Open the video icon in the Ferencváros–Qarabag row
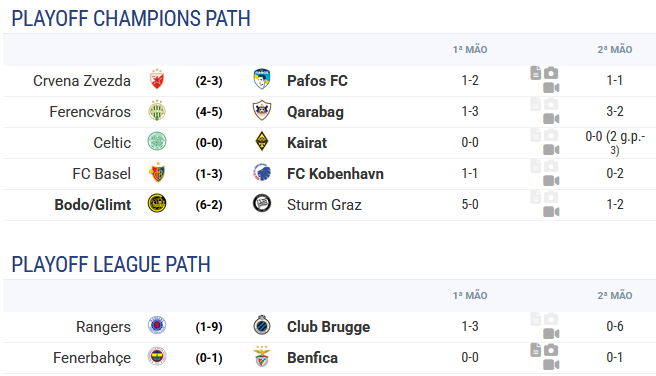656x376 pixels. point(551,119)
